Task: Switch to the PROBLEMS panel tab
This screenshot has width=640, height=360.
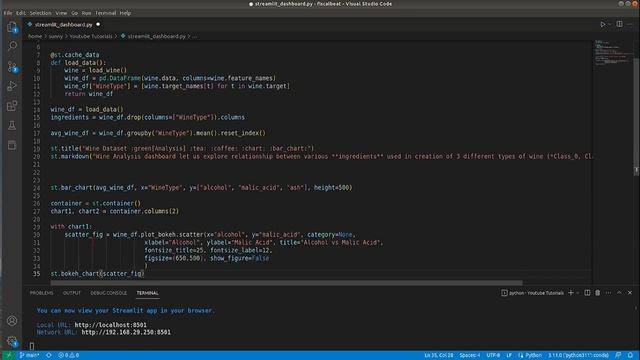Action: tap(42, 293)
